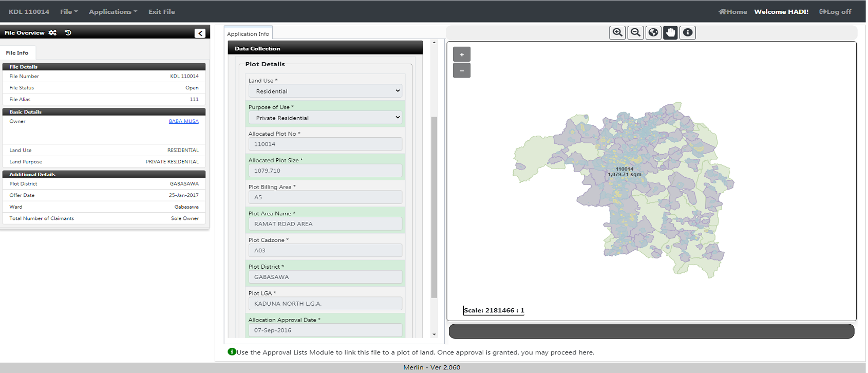Click the Plot LGA field
The height and width of the screenshot is (373, 868).
(x=325, y=304)
